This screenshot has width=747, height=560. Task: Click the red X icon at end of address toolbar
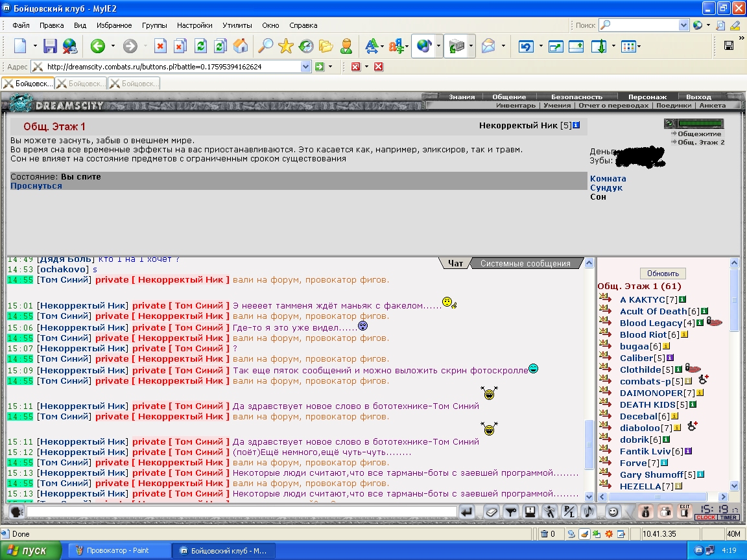378,67
